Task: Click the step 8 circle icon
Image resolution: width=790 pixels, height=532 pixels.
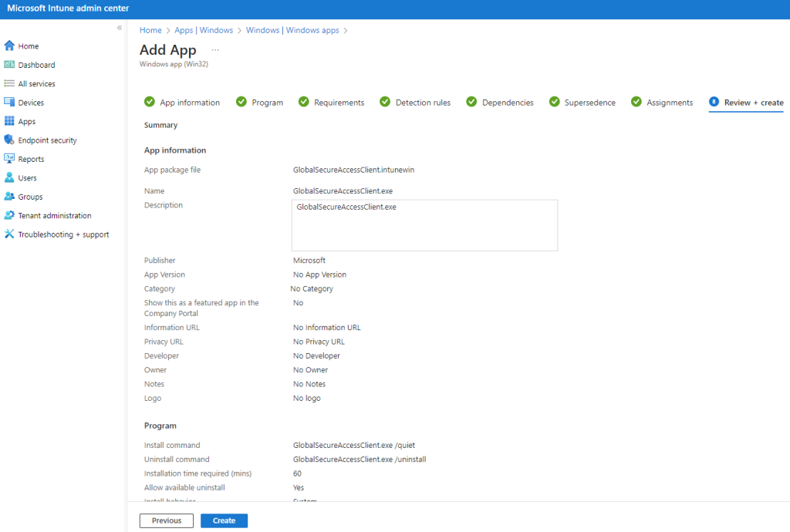Action: (x=714, y=102)
